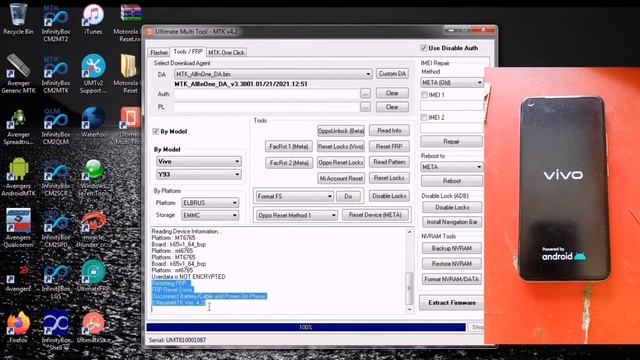Open Waterfox browser icon

(x=93, y=123)
